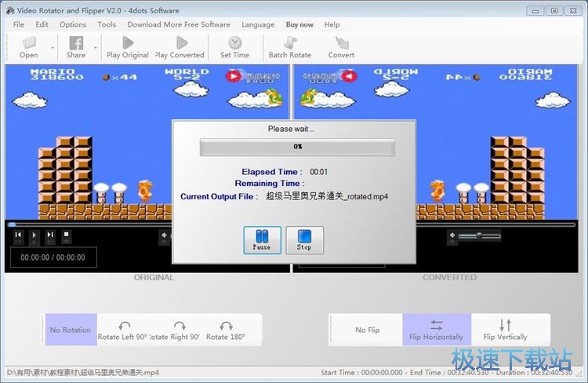
Task: Click the ORIGINAL panel label
Action: [154, 278]
